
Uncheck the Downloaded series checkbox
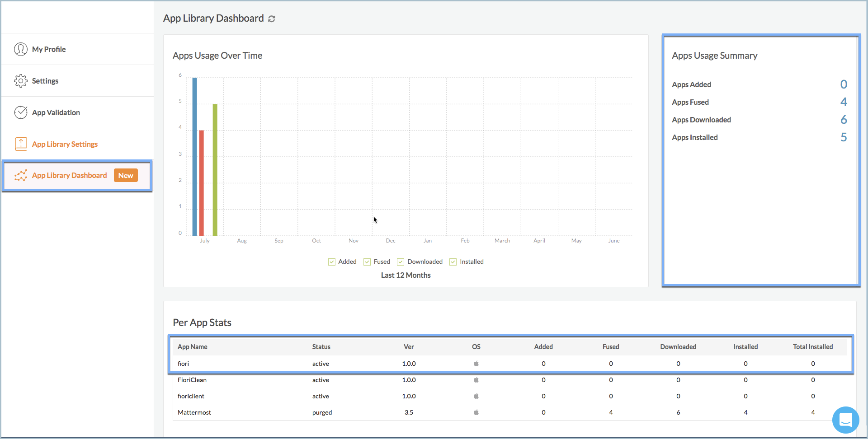pyautogui.click(x=401, y=262)
